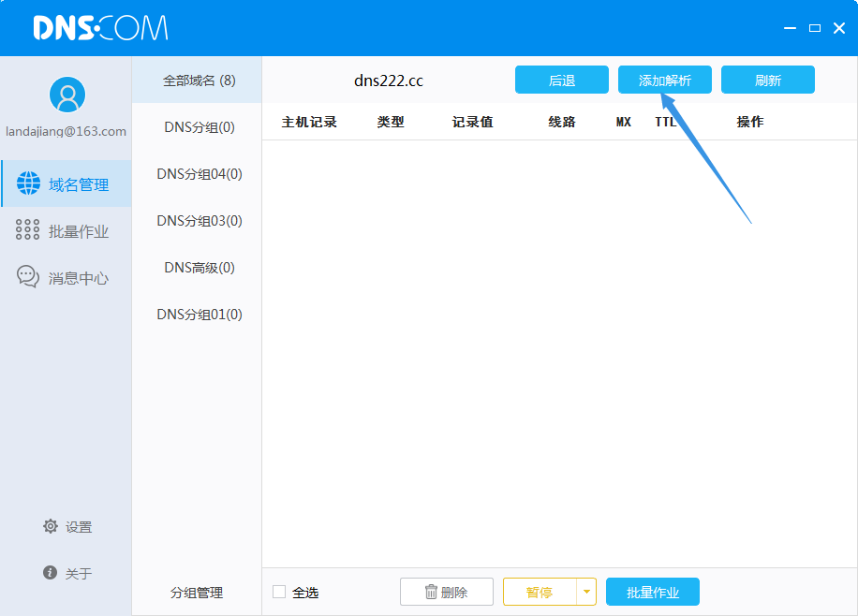Expand the 暂停 dropdown arrow

click(586, 592)
